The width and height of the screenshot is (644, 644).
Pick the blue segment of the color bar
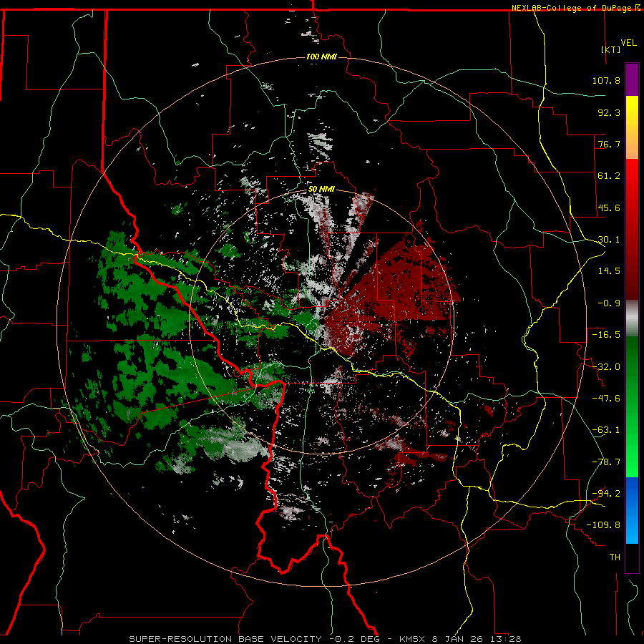632,510
